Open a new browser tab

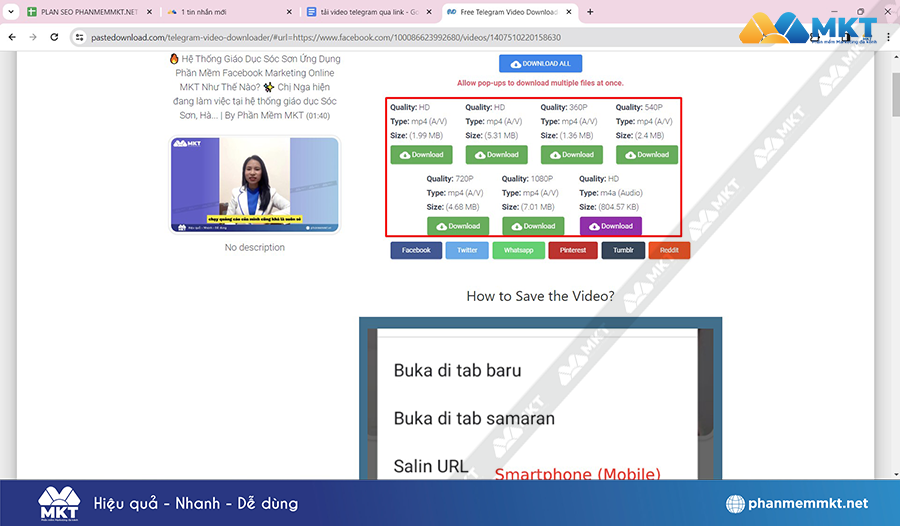pyautogui.click(x=590, y=11)
